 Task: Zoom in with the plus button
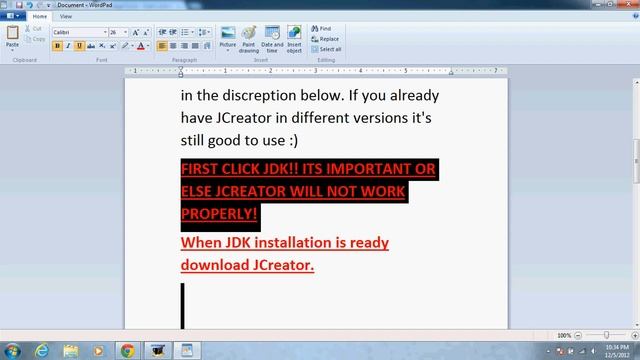point(635,335)
